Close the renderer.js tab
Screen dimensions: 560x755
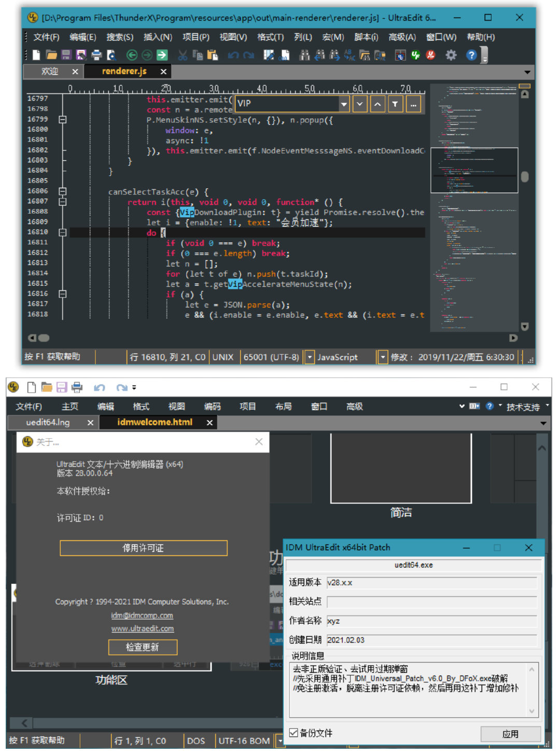pyautogui.click(x=163, y=72)
